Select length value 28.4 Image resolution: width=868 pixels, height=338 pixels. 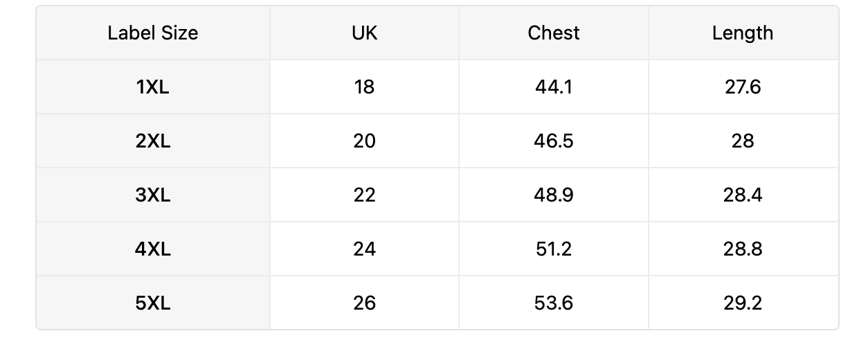coord(743,195)
